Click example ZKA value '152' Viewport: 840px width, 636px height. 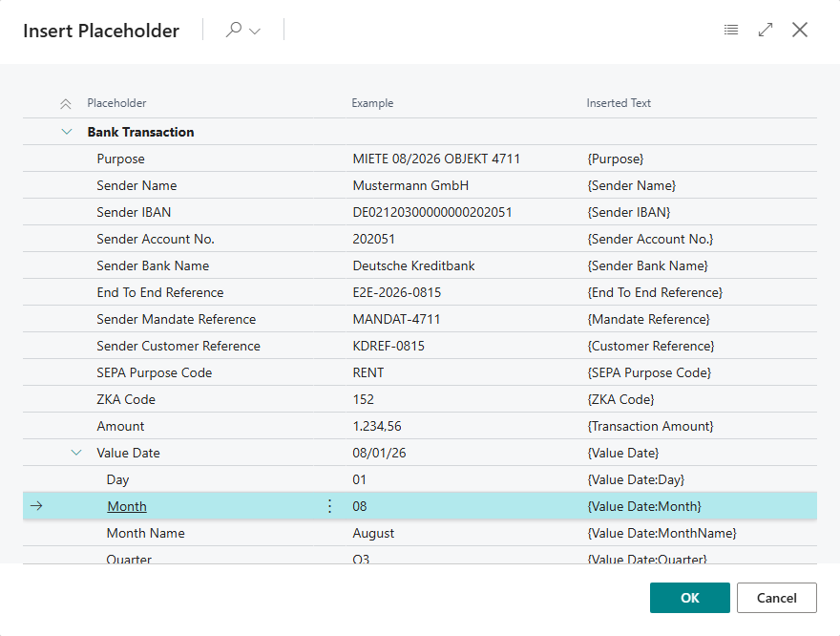click(364, 400)
